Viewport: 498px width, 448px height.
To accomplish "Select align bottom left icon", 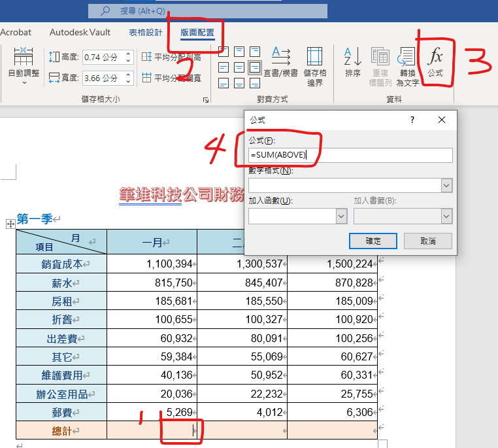I will [x=224, y=83].
